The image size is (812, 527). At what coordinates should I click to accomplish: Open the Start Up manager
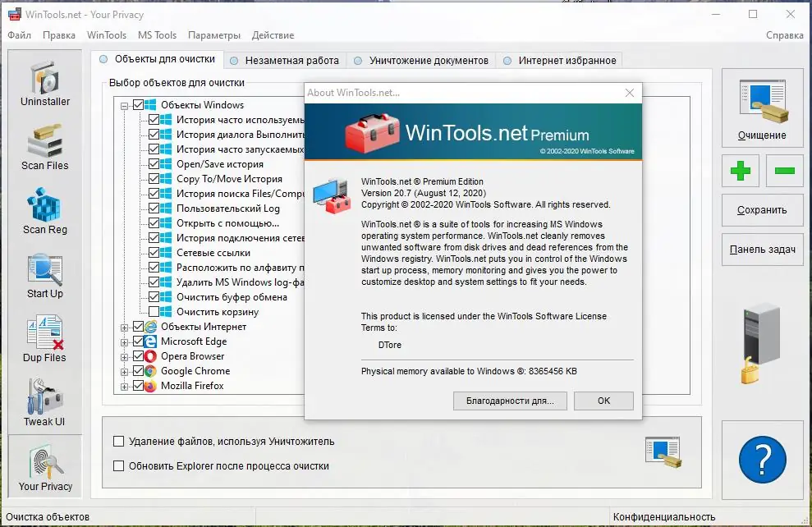click(x=44, y=273)
